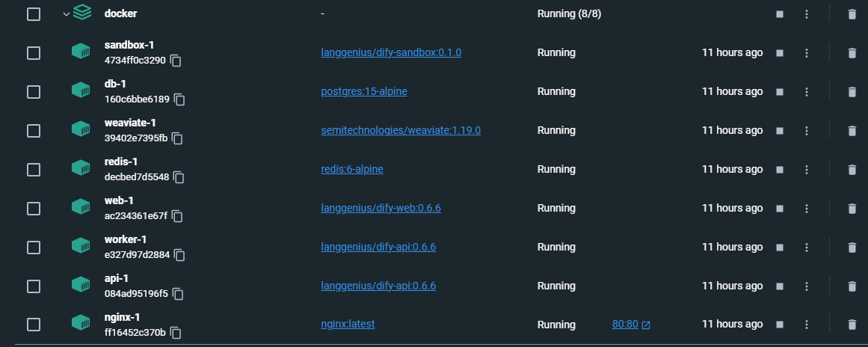Viewport: 868px width, 347px height.
Task: Open the semitechnologies/weaviate:1.19.0 image link
Action: point(401,130)
